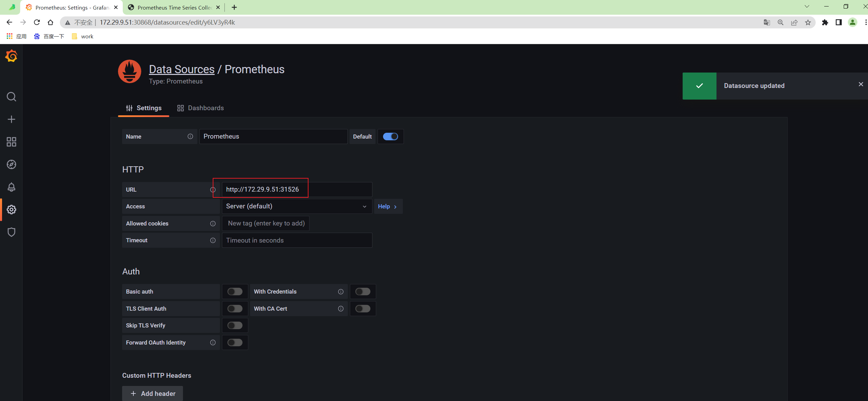Go to the browser home page
This screenshot has width=868, height=401.
coord(50,22)
